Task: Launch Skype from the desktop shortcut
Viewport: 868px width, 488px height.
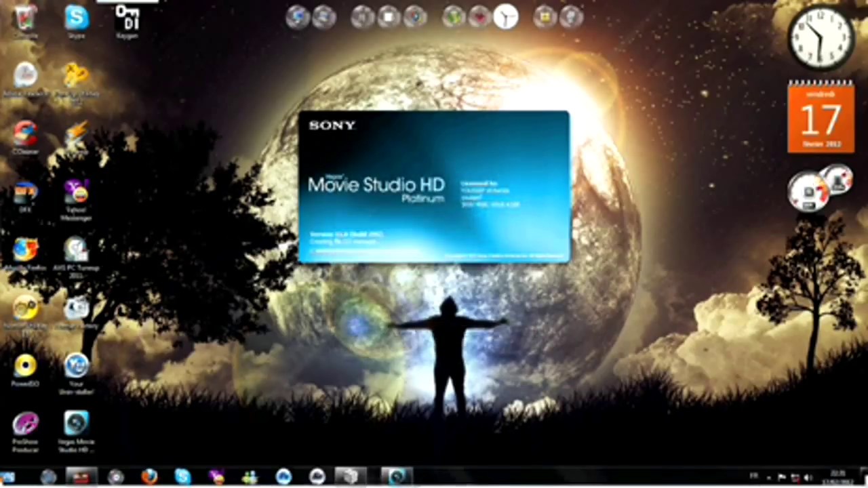Action: coord(76,21)
